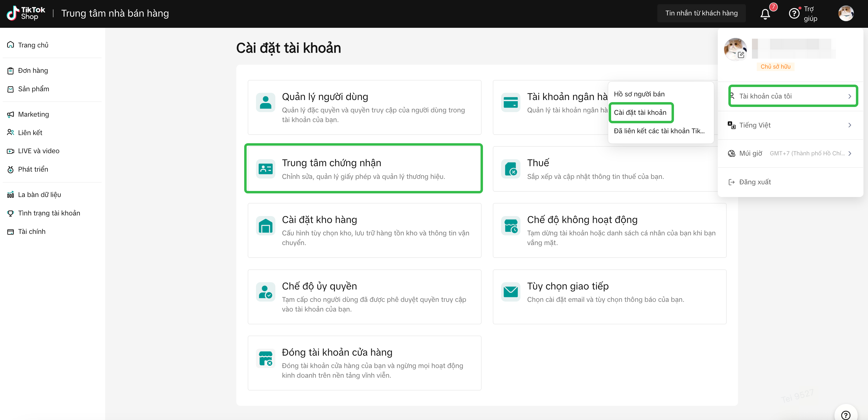The width and height of the screenshot is (868, 420).
Task: Open the Trợ giúp help icon
Action: [x=794, y=14]
